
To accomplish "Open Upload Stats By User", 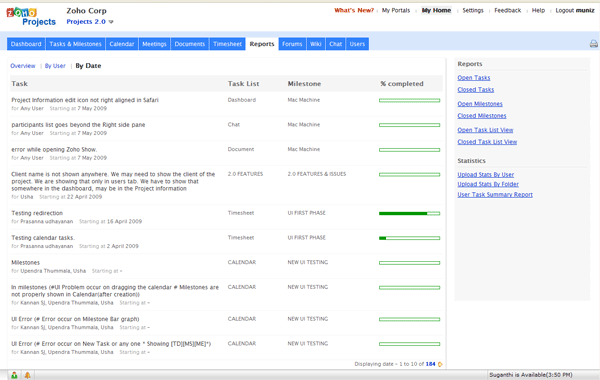I will click(x=486, y=175).
